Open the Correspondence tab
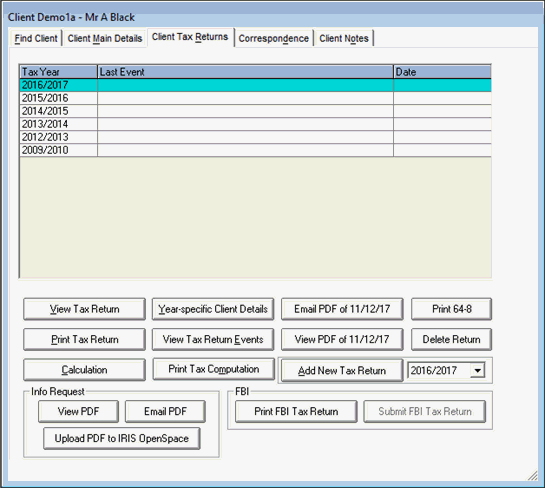This screenshot has width=545, height=488. [x=274, y=38]
